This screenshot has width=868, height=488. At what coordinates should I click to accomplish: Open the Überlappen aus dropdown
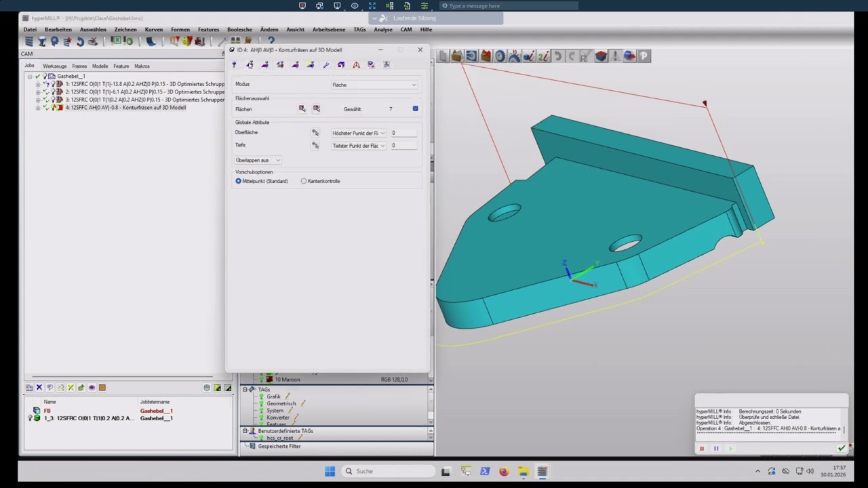pos(258,160)
